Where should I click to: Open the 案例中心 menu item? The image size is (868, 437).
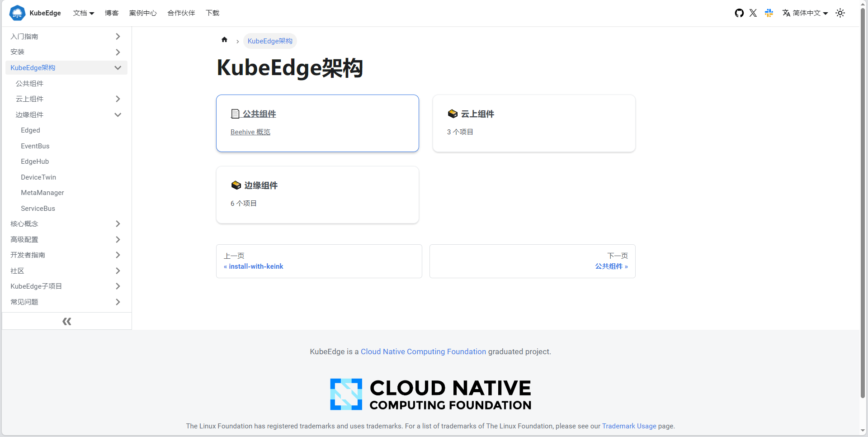coord(142,13)
